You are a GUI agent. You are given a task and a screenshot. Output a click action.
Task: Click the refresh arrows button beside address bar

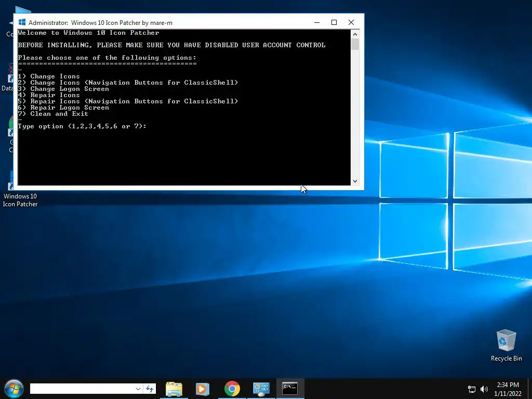point(150,389)
